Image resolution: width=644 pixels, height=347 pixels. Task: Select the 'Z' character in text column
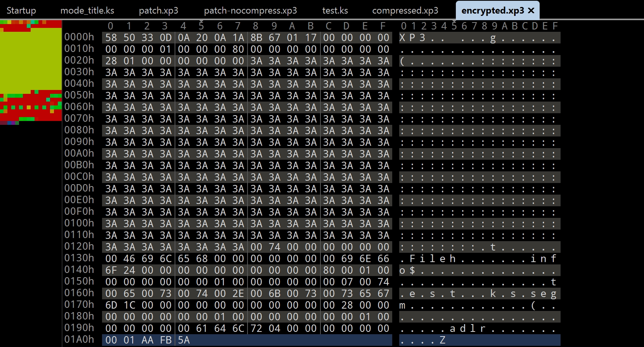pos(443,340)
